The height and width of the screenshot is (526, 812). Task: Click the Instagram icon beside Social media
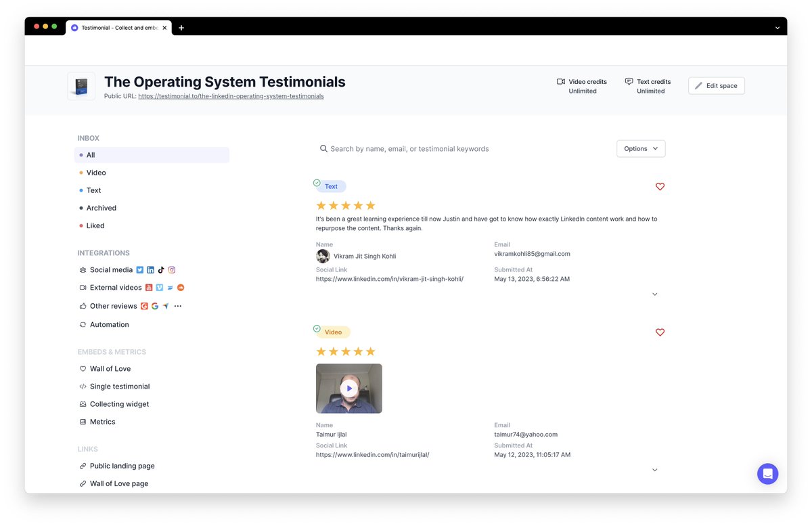point(172,269)
